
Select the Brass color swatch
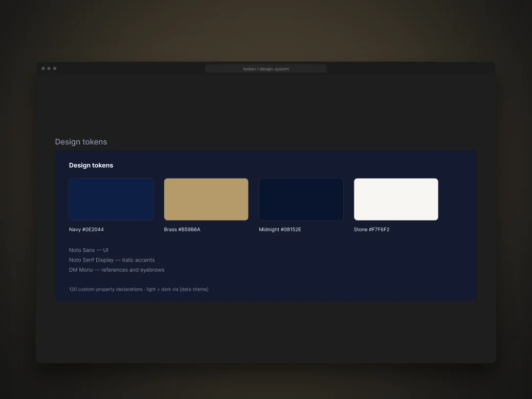click(x=206, y=199)
